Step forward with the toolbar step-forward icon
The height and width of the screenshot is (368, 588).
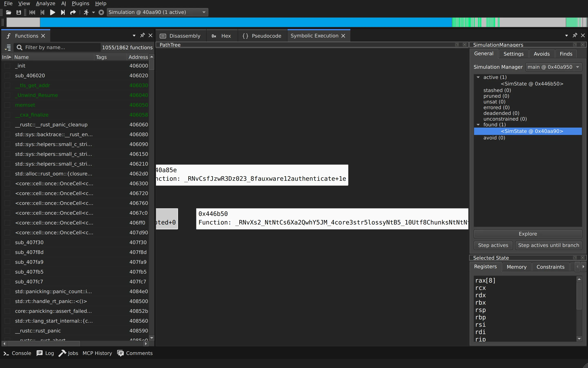coord(63,12)
